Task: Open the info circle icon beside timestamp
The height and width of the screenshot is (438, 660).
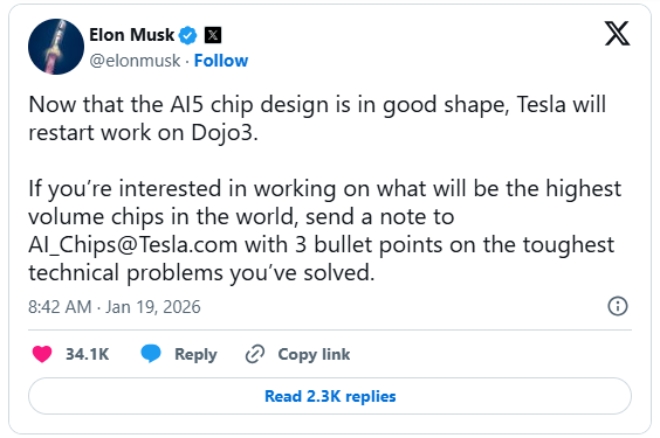Action: pos(618,306)
